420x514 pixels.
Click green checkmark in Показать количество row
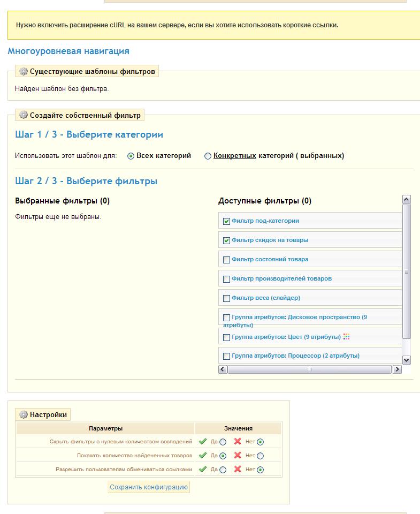pos(203,455)
